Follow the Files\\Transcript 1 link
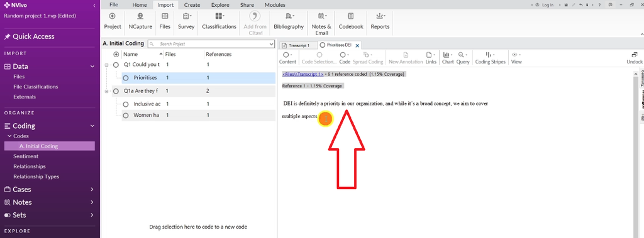Viewport: 644px width, 238px height. [303, 74]
